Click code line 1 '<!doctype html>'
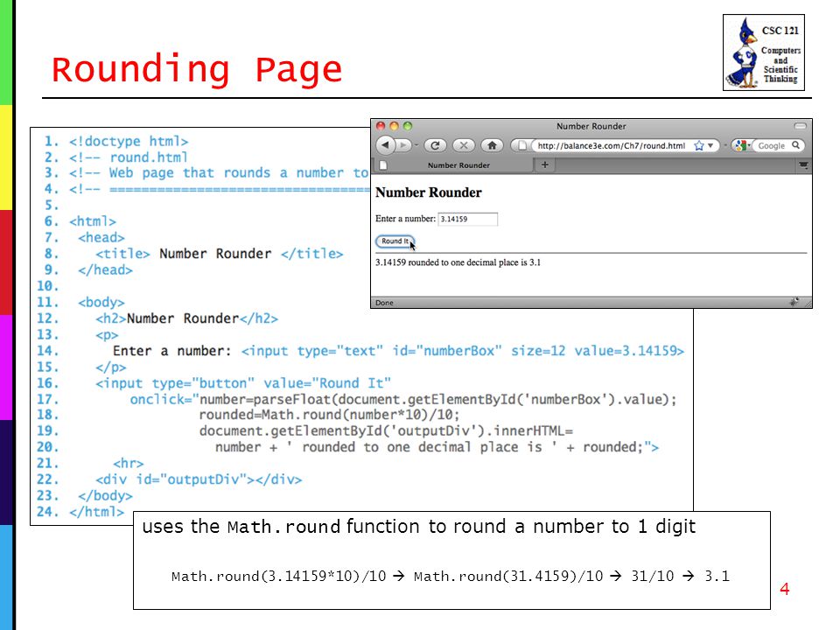Image resolution: width=840 pixels, height=630 pixels. (x=129, y=142)
